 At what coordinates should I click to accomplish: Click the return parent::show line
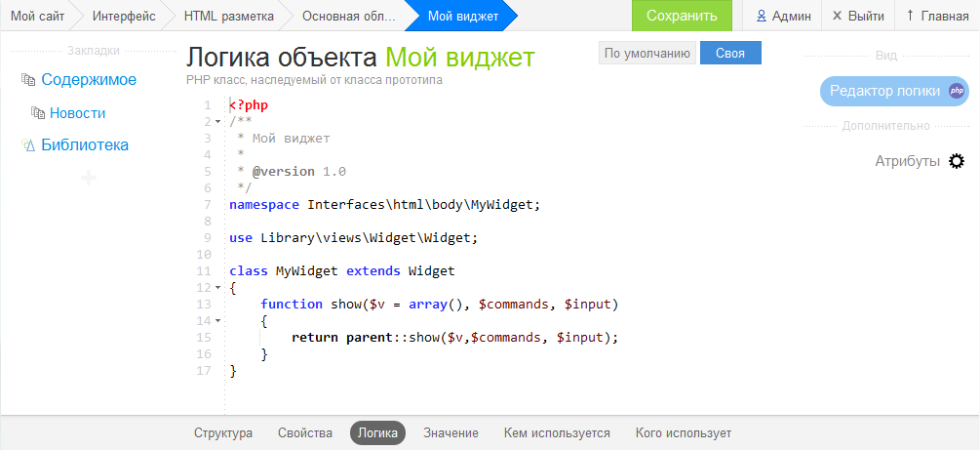455,338
